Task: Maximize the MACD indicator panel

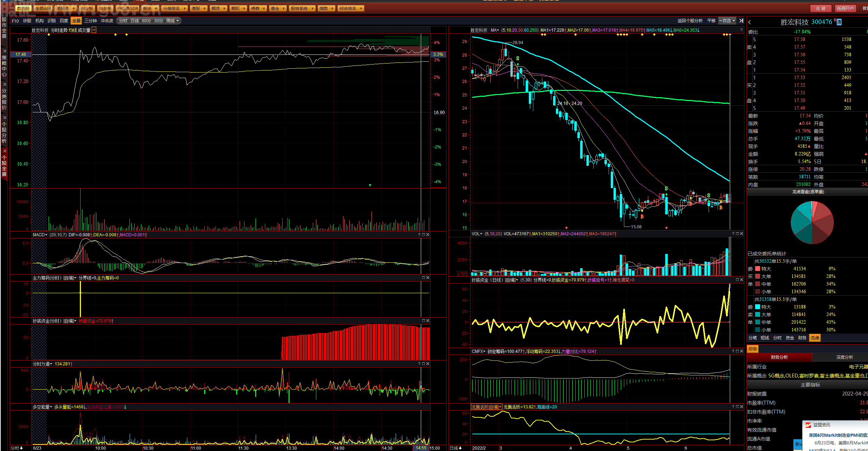Action: click(424, 235)
